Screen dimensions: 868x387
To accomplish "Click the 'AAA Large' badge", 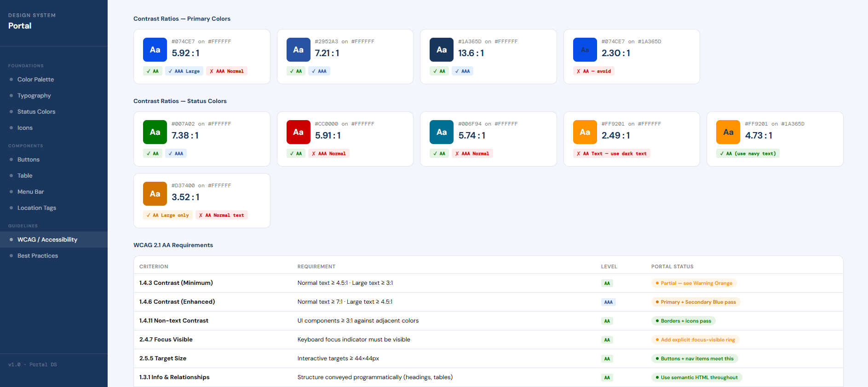I will 184,71.
